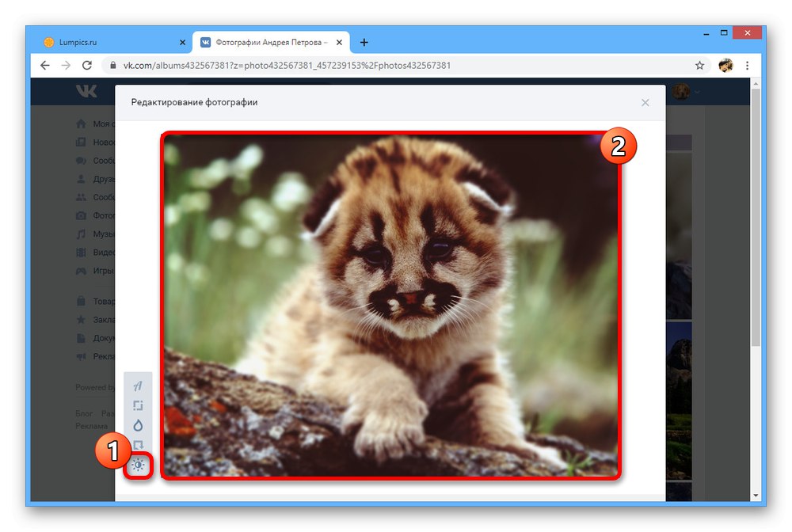Open VK friends sidebar icon

tap(81, 179)
